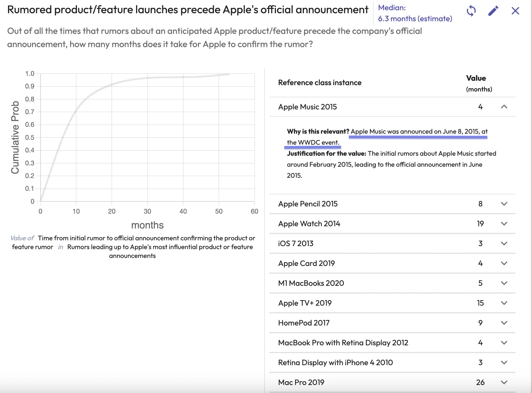Open the edit pencil icon

pyautogui.click(x=493, y=10)
